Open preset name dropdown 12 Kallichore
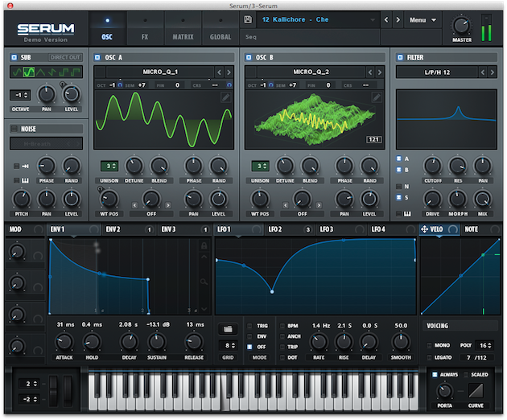This screenshot has width=507, height=420. [318, 20]
